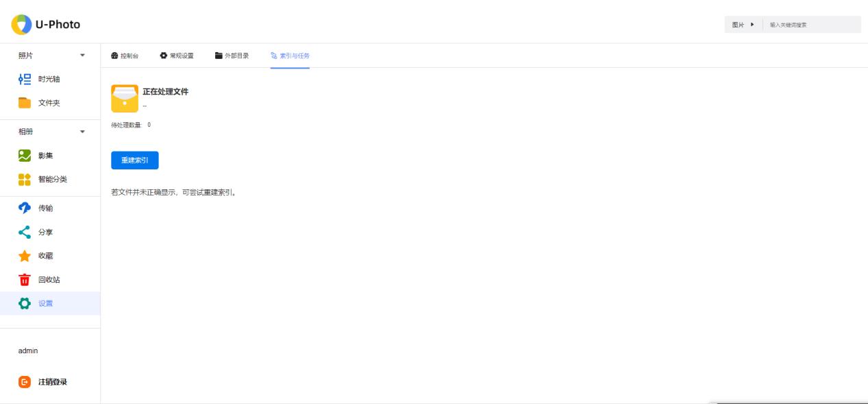Show 收藏 favorites
Screen dimensions: 868x404
(45, 255)
